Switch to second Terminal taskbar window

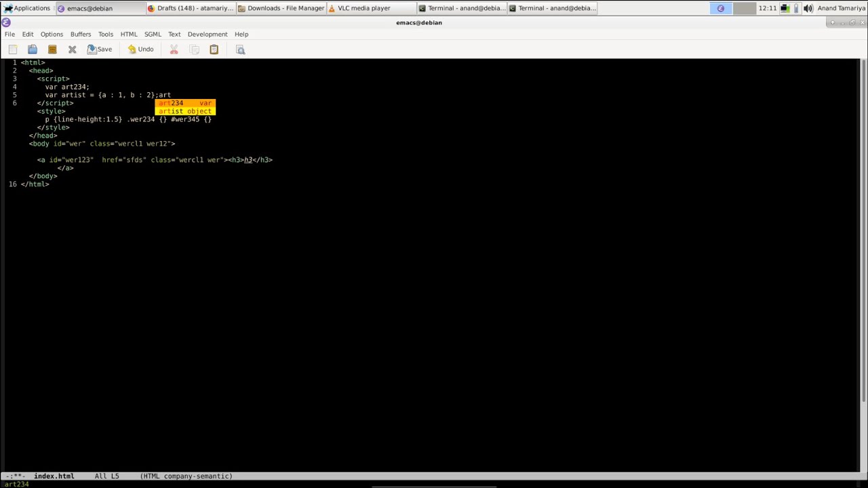552,8
